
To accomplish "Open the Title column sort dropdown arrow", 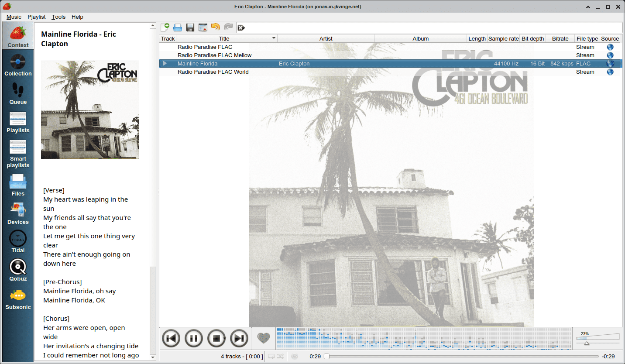I will pos(274,38).
